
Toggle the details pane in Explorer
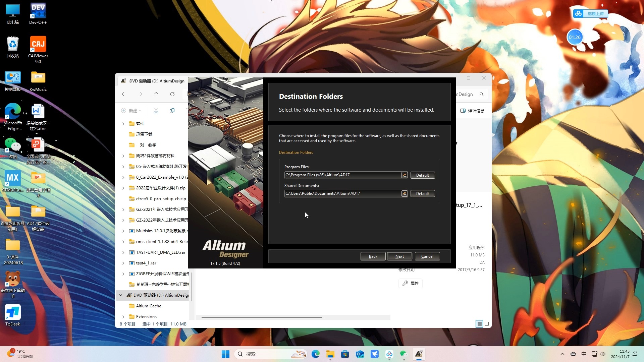pyautogui.click(x=472, y=111)
